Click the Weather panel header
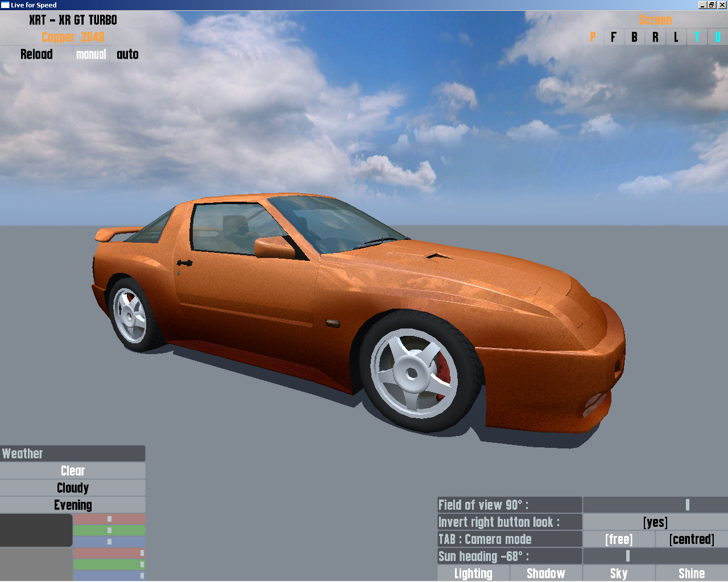This screenshot has height=582, width=728. [73, 454]
